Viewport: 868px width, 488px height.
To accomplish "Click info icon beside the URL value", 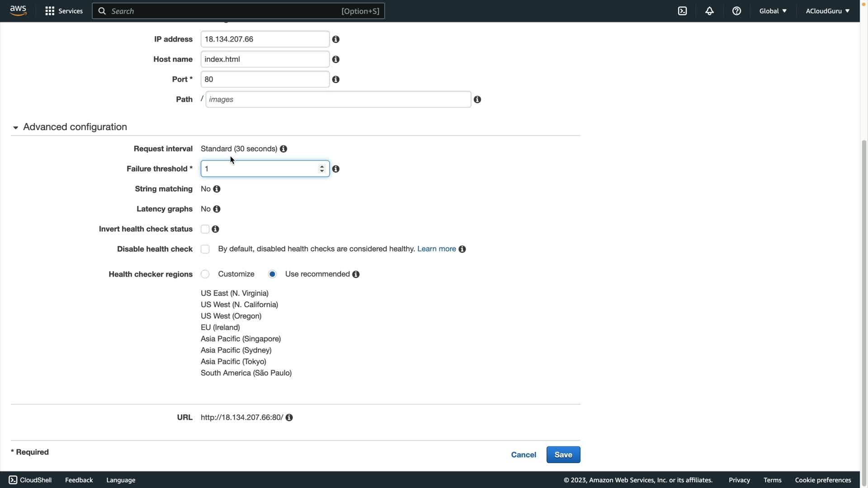I will [x=289, y=418].
